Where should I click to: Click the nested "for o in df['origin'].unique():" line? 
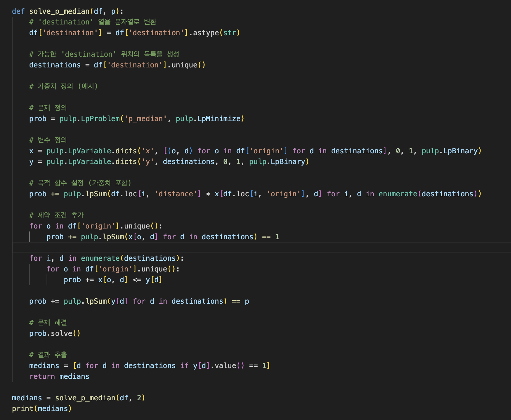click(113, 269)
